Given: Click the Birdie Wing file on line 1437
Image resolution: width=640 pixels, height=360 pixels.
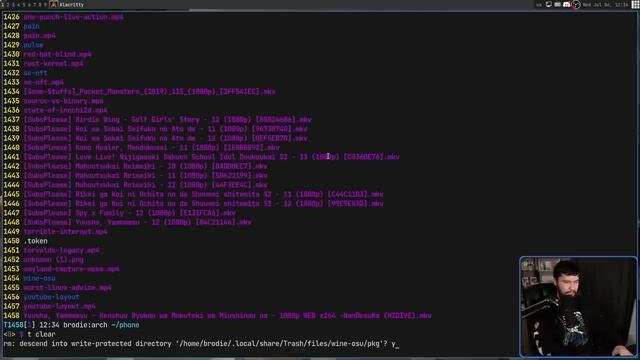Looking at the screenshot, I should 167,120.
